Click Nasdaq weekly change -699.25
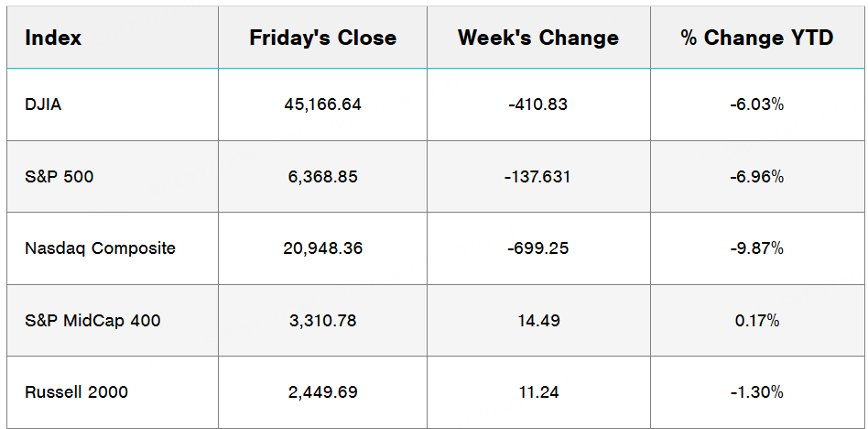Viewport: 868px width, 429px height. [537, 248]
